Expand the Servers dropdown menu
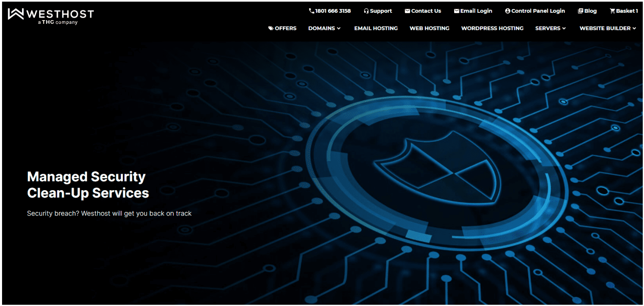Screen dimensions: 644x306 [x=550, y=28]
